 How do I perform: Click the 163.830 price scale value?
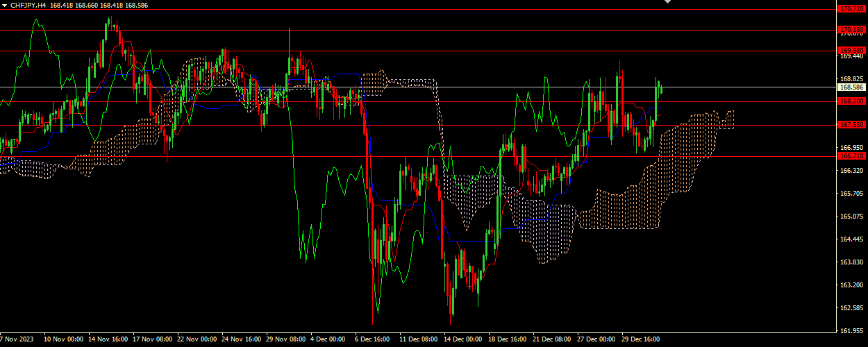(x=851, y=262)
